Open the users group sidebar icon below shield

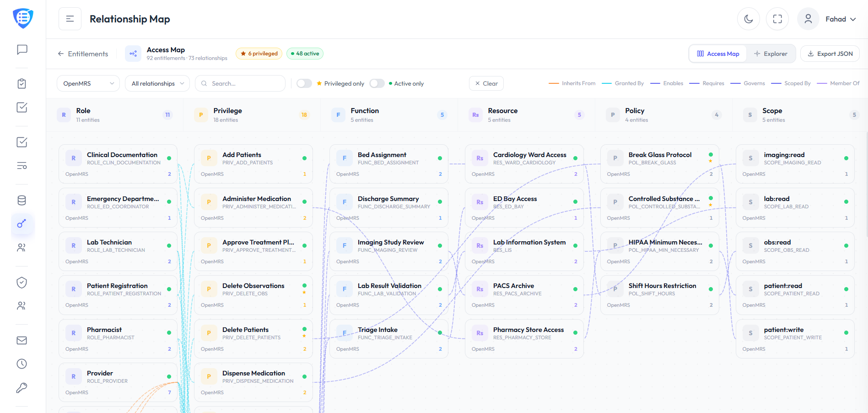pyautogui.click(x=22, y=306)
